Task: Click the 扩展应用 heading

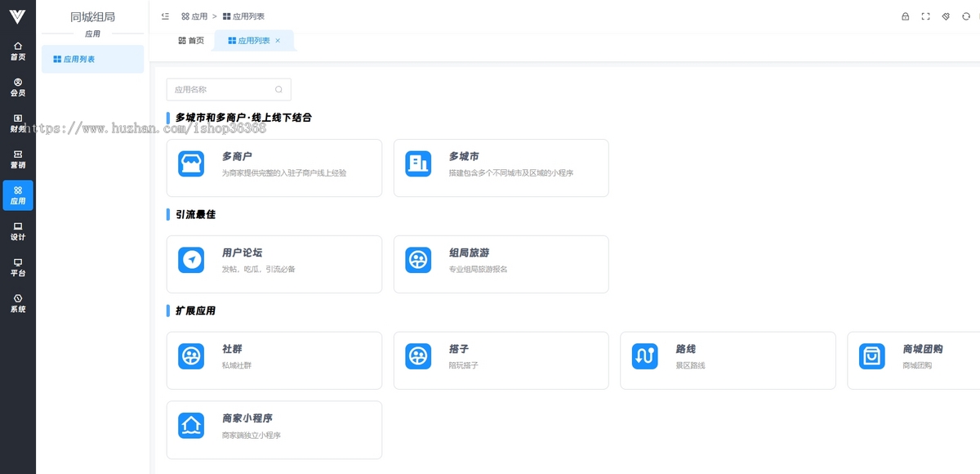Action: click(x=195, y=311)
